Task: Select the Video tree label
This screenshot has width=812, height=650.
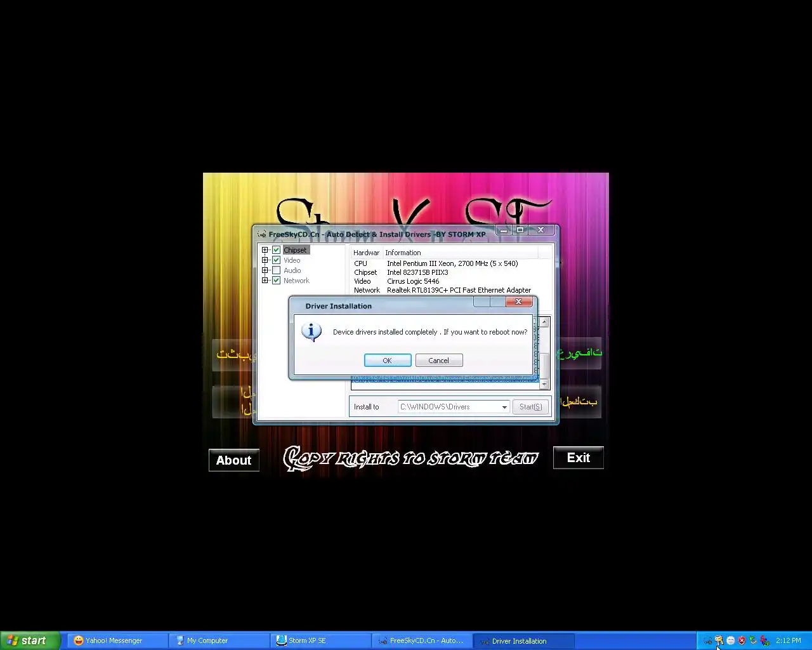Action: [292, 260]
